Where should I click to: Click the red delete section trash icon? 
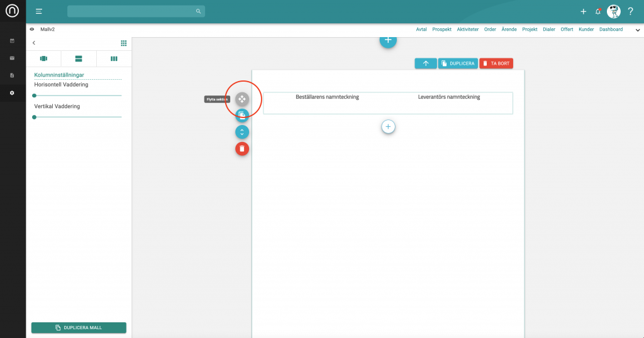[x=242, y=149]
